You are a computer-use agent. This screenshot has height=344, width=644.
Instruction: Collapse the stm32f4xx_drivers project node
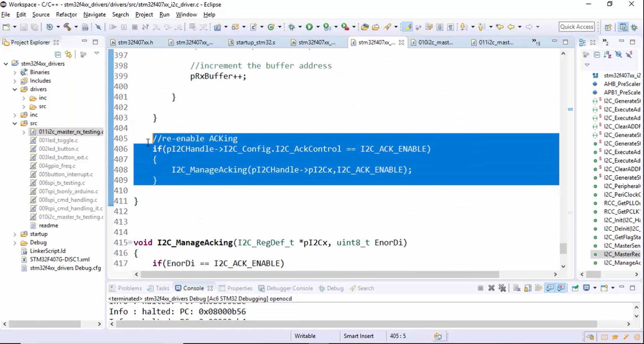(6, 64)
